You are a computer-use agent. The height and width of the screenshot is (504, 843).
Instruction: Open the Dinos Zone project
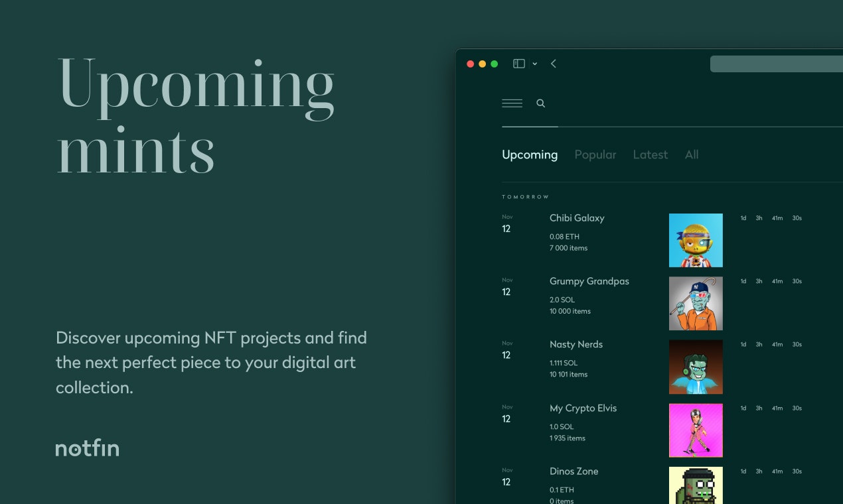point(574,471)
